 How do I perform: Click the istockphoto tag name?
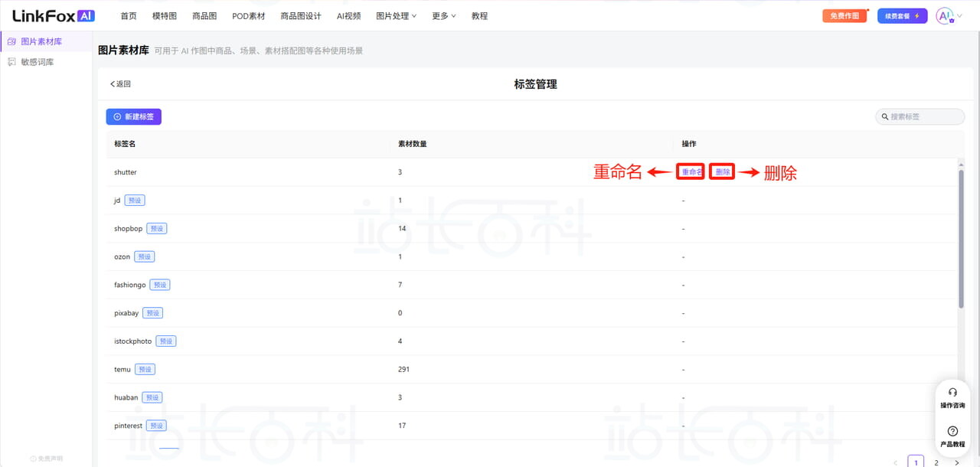point(133,341)
